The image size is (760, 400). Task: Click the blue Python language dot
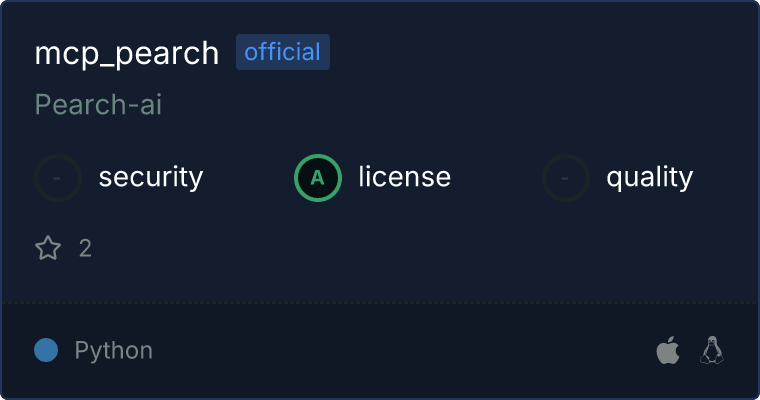tap(46, 350)
